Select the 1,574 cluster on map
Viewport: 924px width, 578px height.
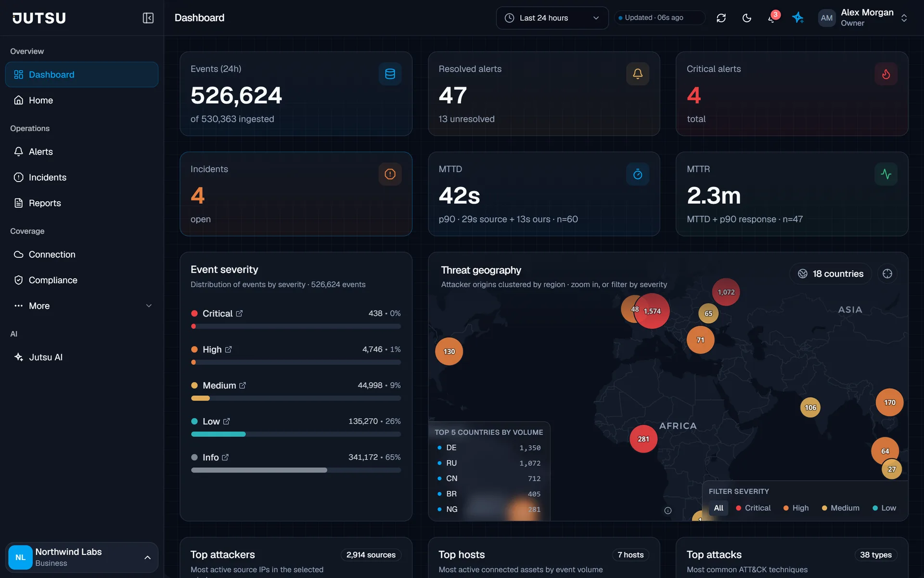pyautogui.click(x=652, y=311)
